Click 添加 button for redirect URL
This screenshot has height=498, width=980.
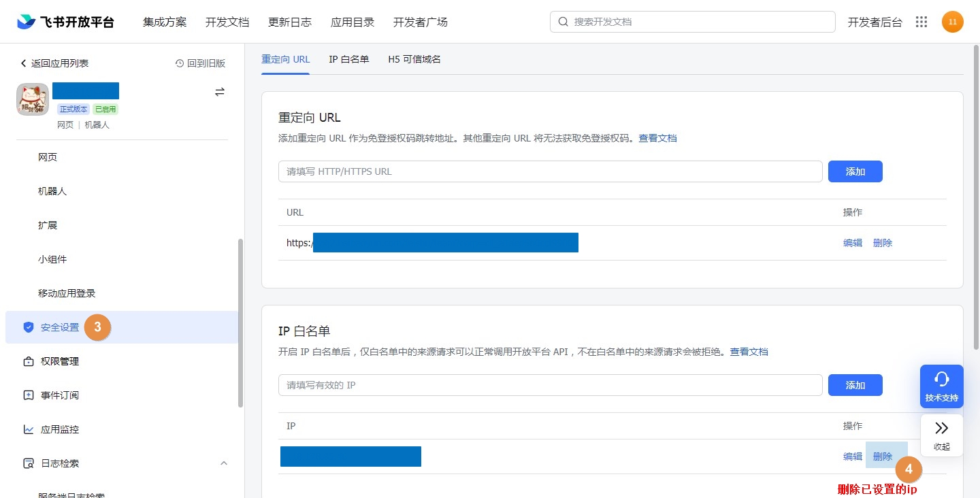pos(855,171)
